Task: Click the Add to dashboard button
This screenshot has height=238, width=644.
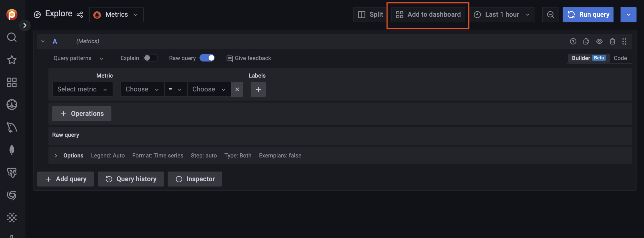Action: pos(428,14)
